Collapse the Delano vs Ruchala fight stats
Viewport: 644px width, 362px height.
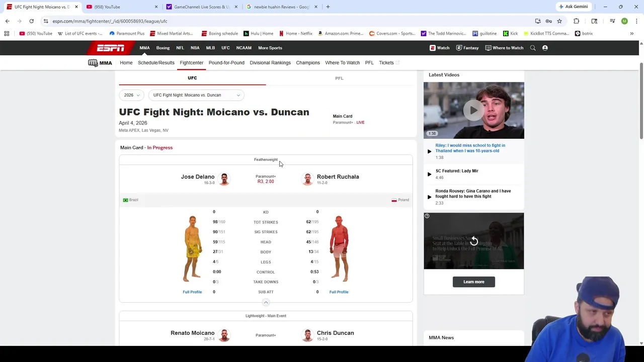pyautogui.click(x=266, y=302)
